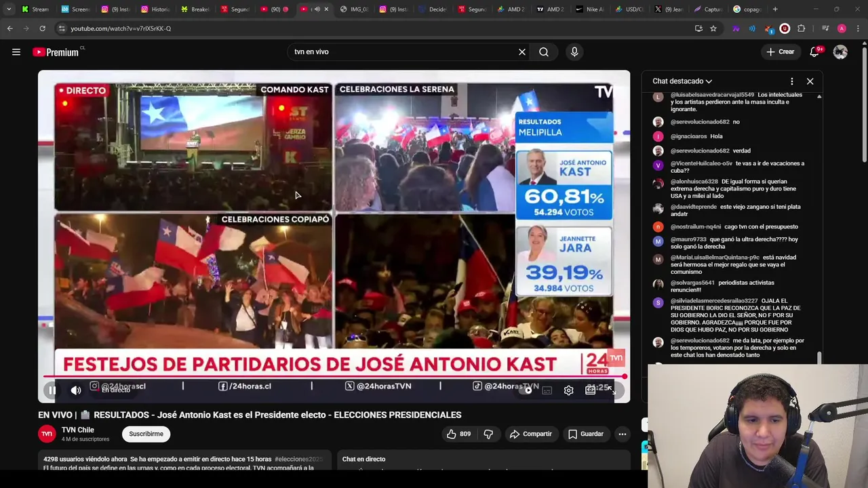868x488 pixels.
Task: Click the video title EN VIVO RESULTADOS
Action: [250, 415]
